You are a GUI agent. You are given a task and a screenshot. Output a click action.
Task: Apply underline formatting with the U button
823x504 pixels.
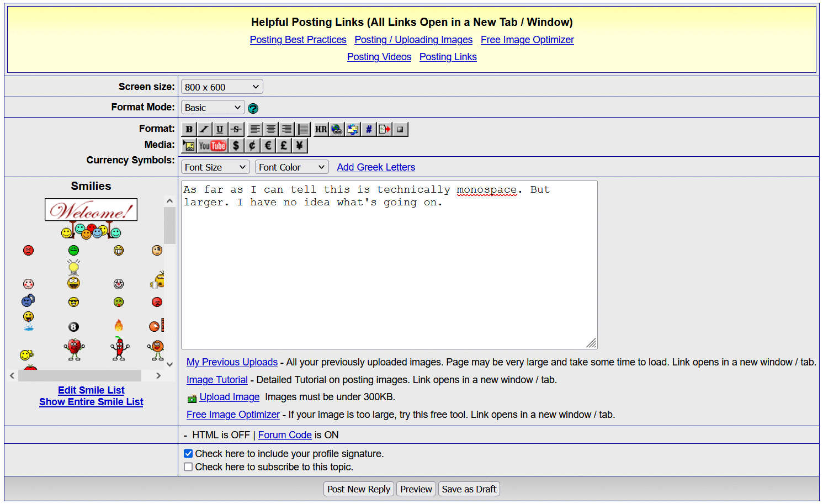[x=220, y=129]
